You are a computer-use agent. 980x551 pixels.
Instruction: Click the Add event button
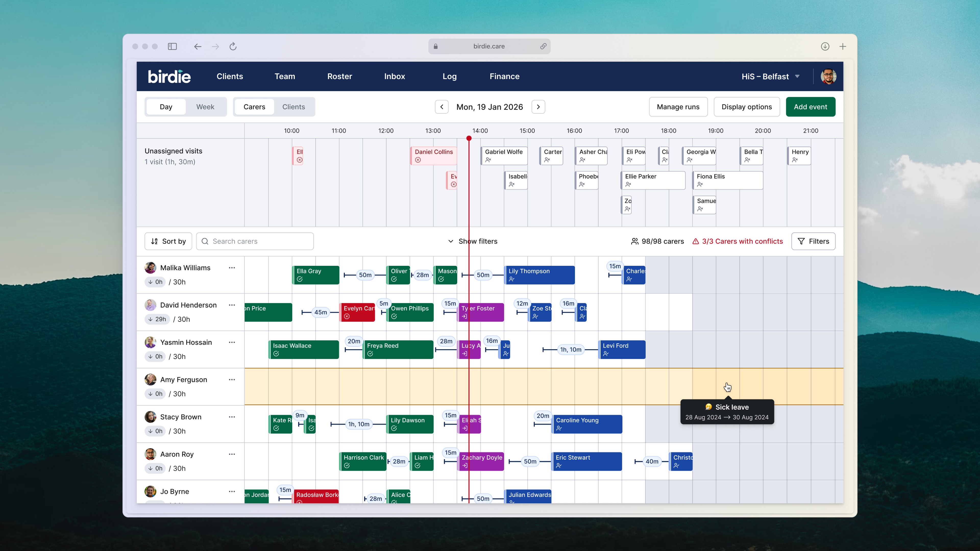(810, 107)
